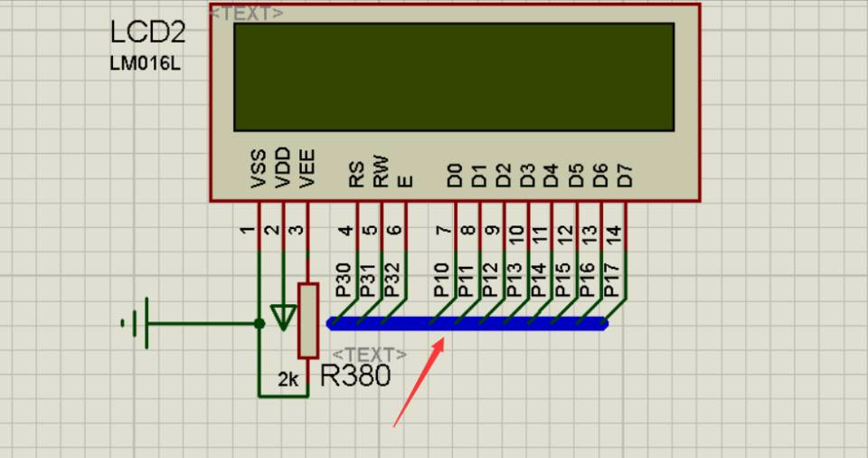Select the blue bus wire

click(x=467, y=323)
